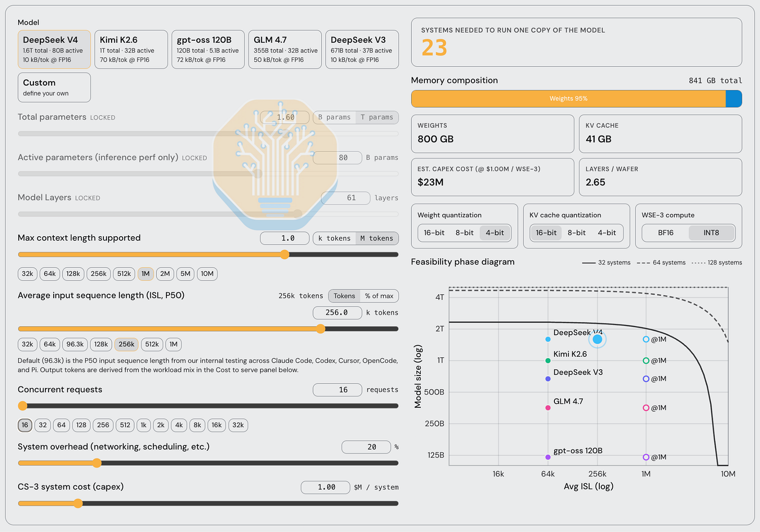Click the system overhead slider handle
Screen dimensions: 760x532
[97, 463]
